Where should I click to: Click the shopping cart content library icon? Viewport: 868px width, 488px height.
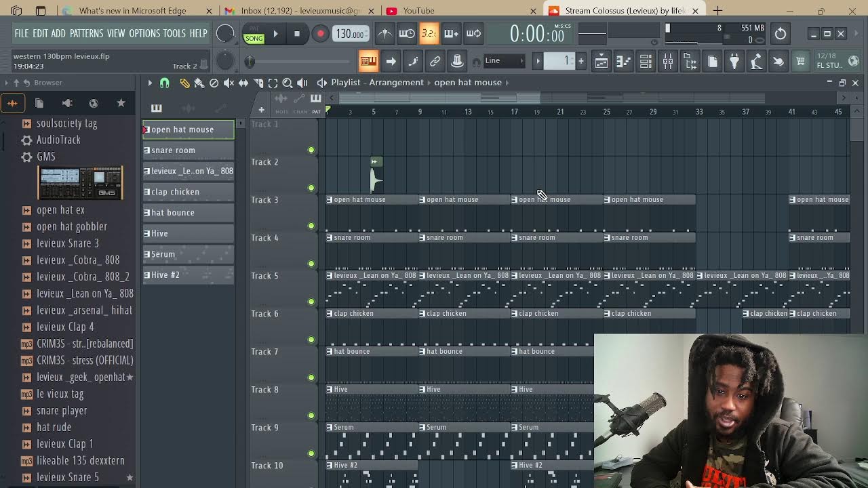[x=801, y=62]
